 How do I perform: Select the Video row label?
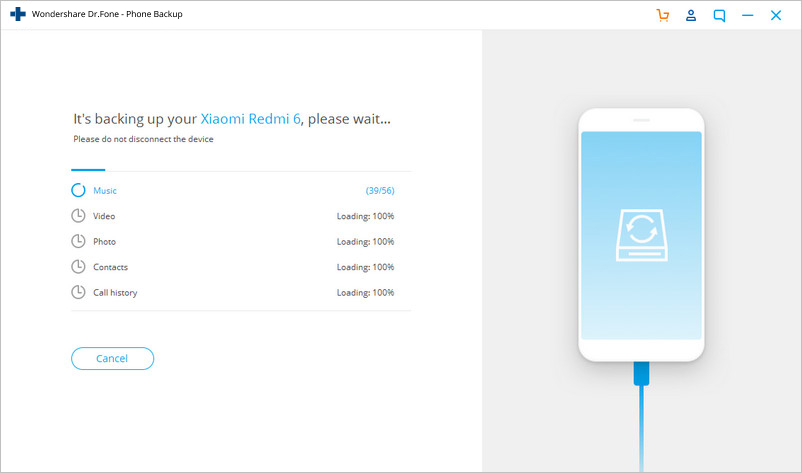coord(104,216)
